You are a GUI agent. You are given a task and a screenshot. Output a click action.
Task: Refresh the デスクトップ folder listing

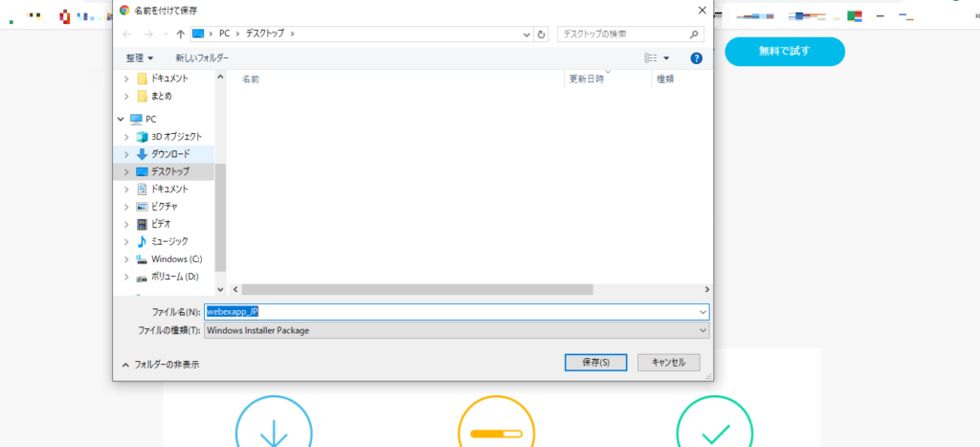[542, 34]
